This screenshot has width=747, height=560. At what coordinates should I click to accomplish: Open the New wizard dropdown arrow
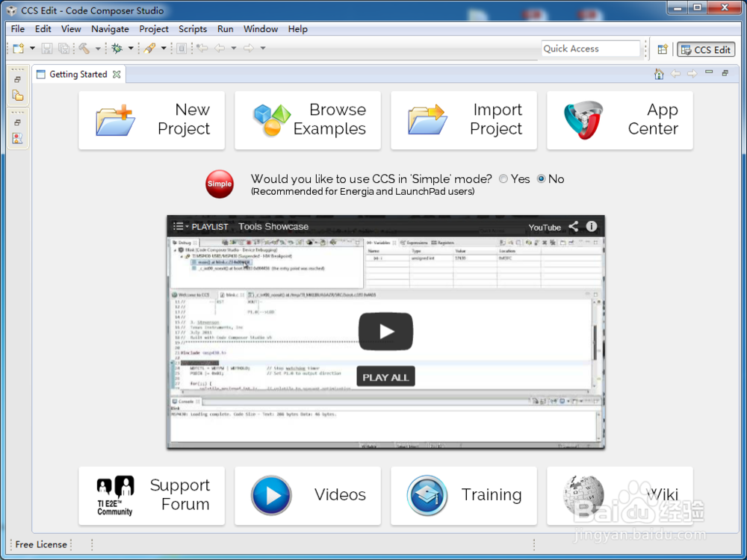(x=32, y=48)
